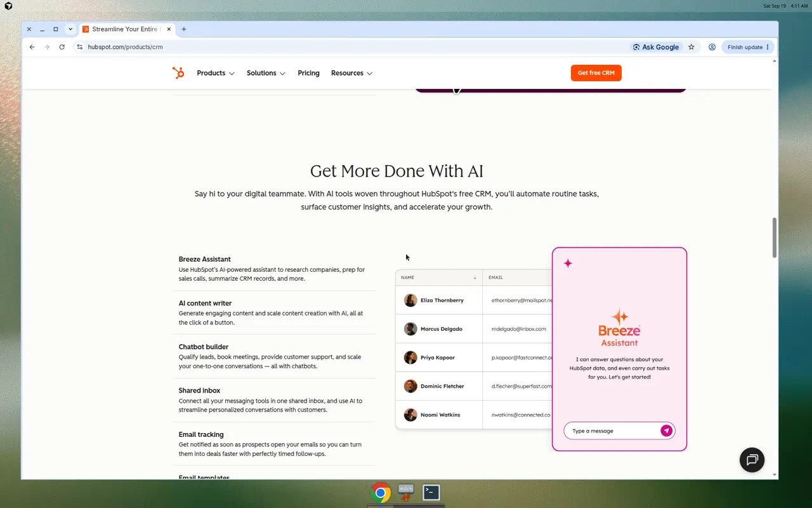Reload the page with the refresh icon
This screenshot has height=508, width=812.
[x=62, y=47]
